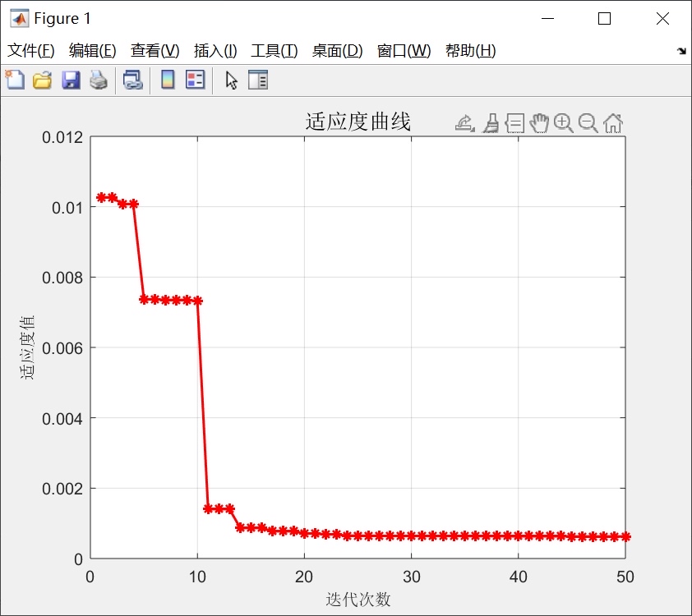Image resolution: width=692 pixels, height=616 pixels.
Task: Click y-axis tick label 0.008
Action: point(62,278)
